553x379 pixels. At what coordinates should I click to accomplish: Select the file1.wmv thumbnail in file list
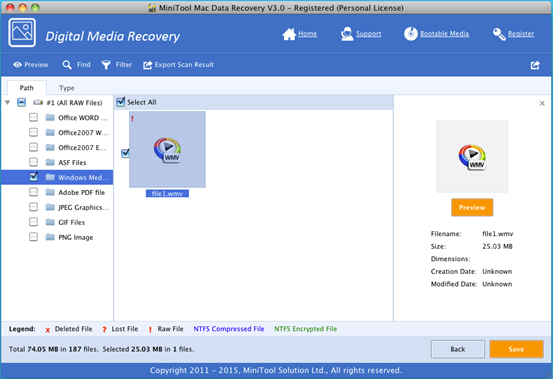click(x=167, y=149)
